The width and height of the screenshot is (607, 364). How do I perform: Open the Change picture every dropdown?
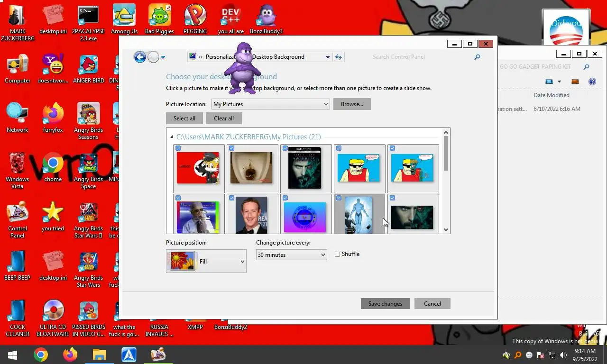(292, 255)
